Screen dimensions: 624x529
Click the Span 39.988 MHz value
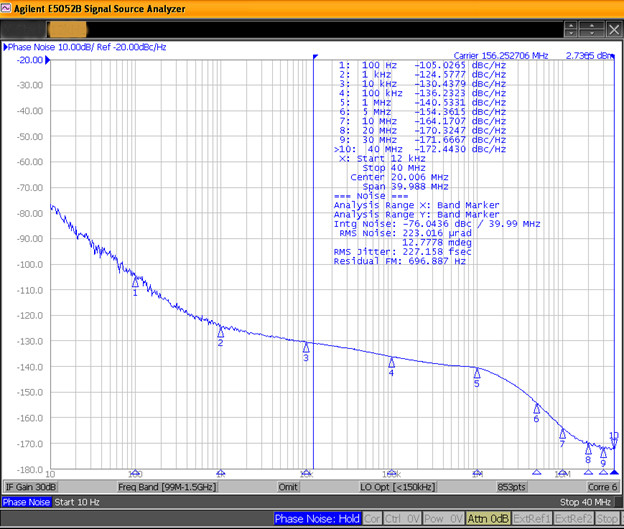[x=405, y=187]
